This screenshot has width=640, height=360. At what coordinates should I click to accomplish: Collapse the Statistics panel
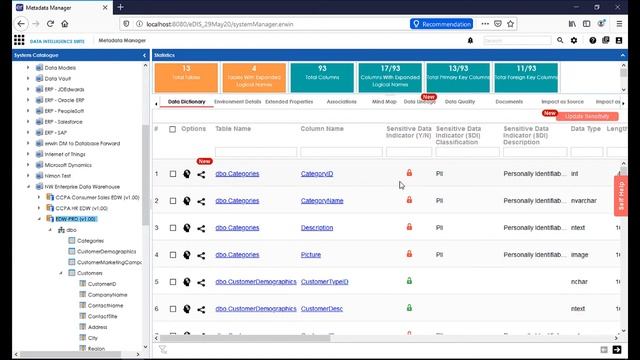(622, 55)
